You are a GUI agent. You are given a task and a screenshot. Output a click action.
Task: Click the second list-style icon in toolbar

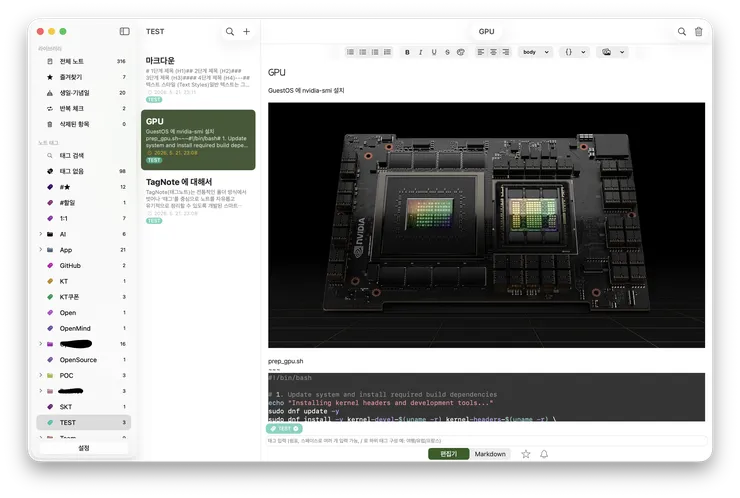point(362,52)
